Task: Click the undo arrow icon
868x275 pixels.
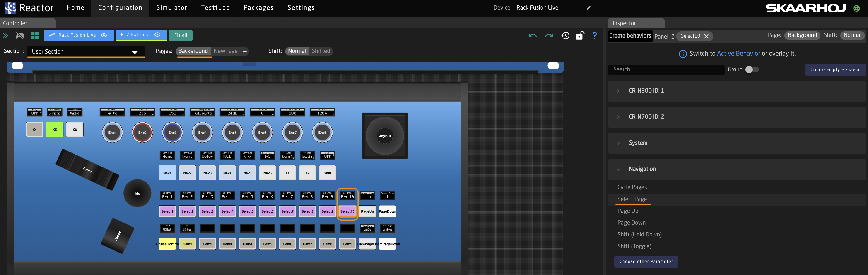Action: pos(532,35)
